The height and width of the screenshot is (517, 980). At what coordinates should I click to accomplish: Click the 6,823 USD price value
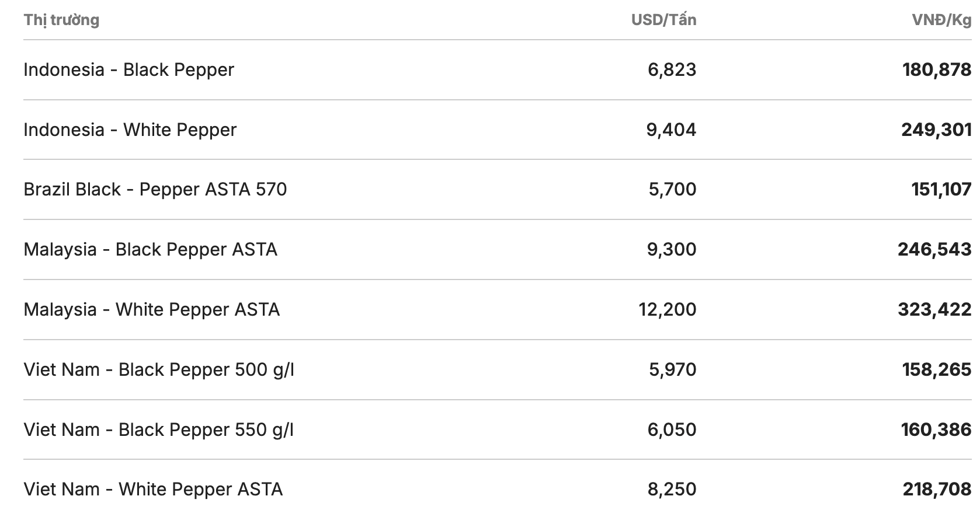[x=672, y=70]
